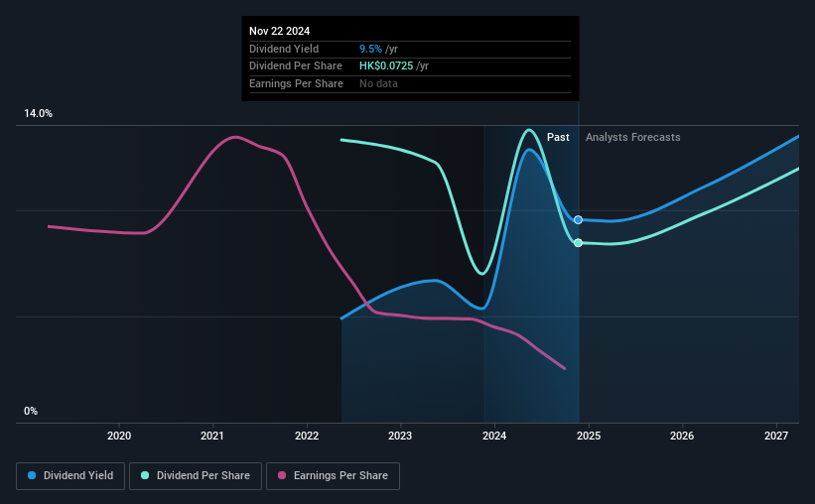Toggle the Dividend Per Share legend button

(196, 476)
